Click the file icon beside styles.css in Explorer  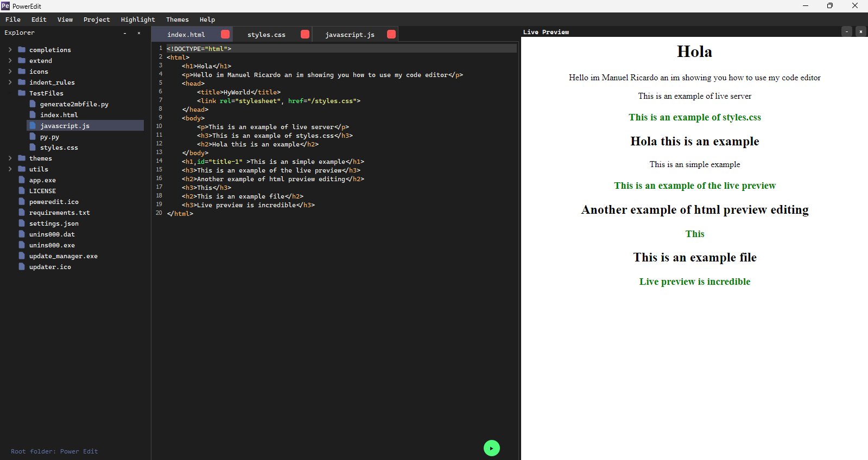[x=33, y=147]
